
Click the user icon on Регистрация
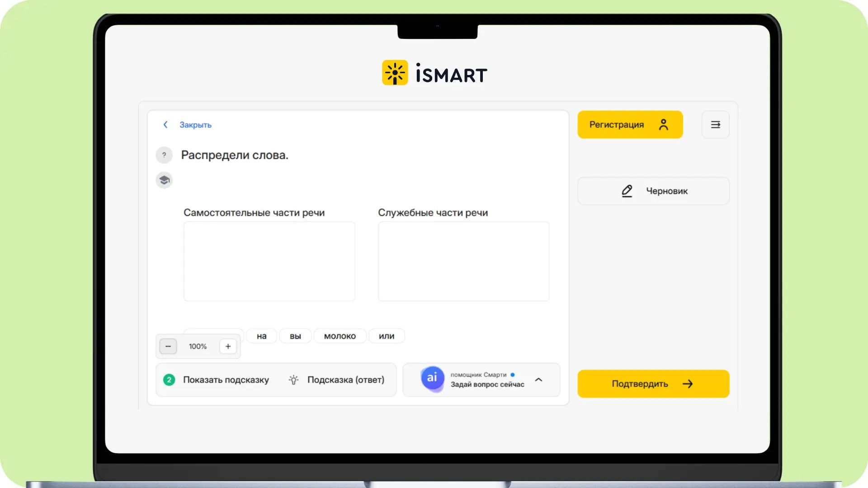(663, 125)
